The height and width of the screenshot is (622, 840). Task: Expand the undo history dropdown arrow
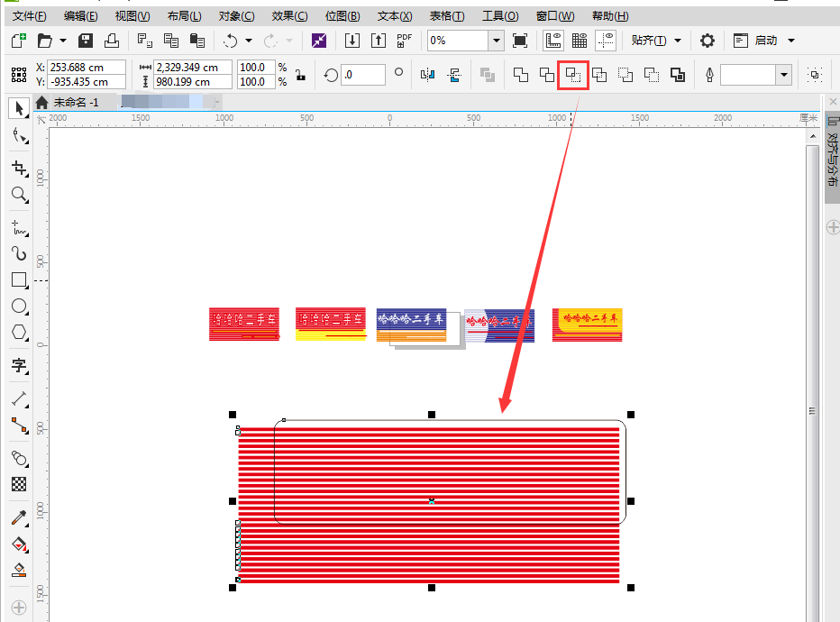click(x=249, y=41)
